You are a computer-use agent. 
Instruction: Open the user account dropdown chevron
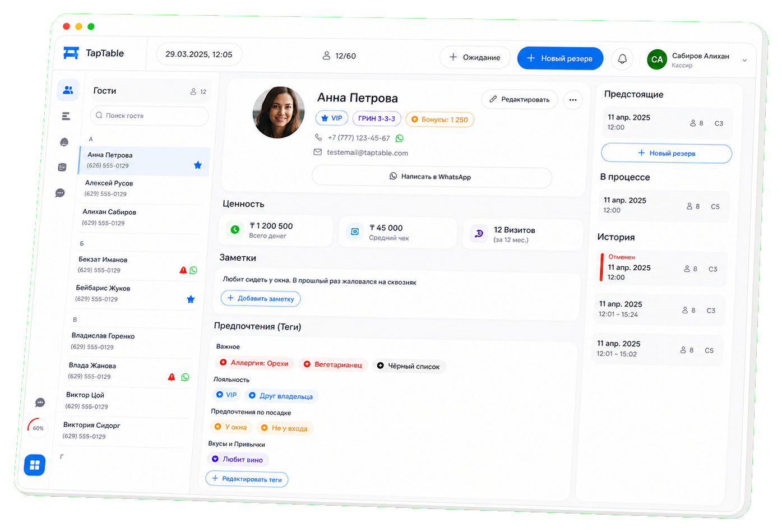(744, 61)
